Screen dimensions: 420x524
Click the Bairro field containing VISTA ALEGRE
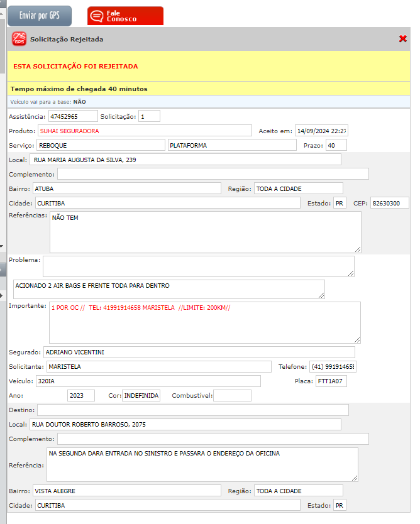point(126,491)
